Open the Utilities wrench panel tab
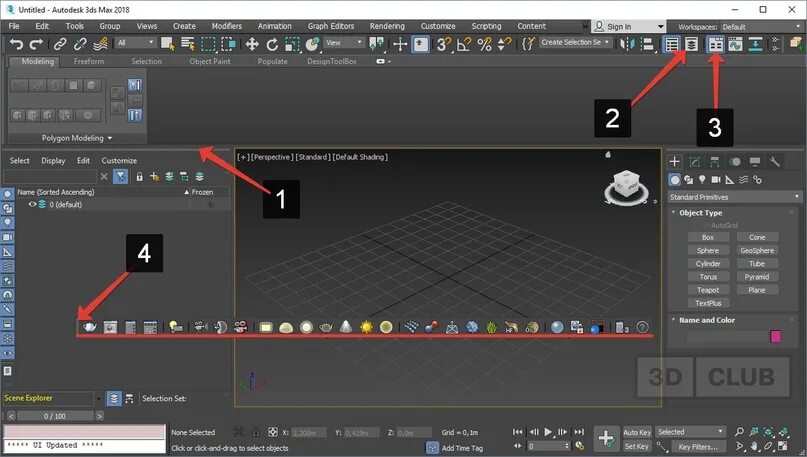The width and height of the screenshot is (807, 457). (x=775, y=162)
